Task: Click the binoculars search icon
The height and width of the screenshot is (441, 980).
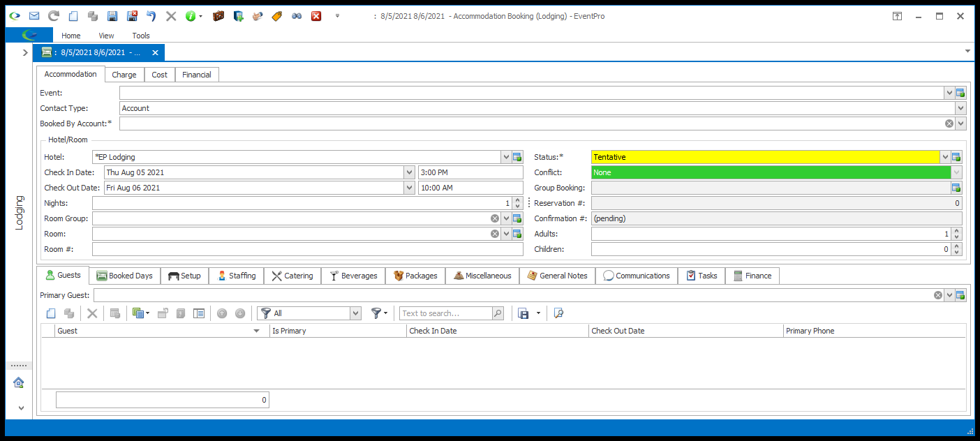Action: 297,16
